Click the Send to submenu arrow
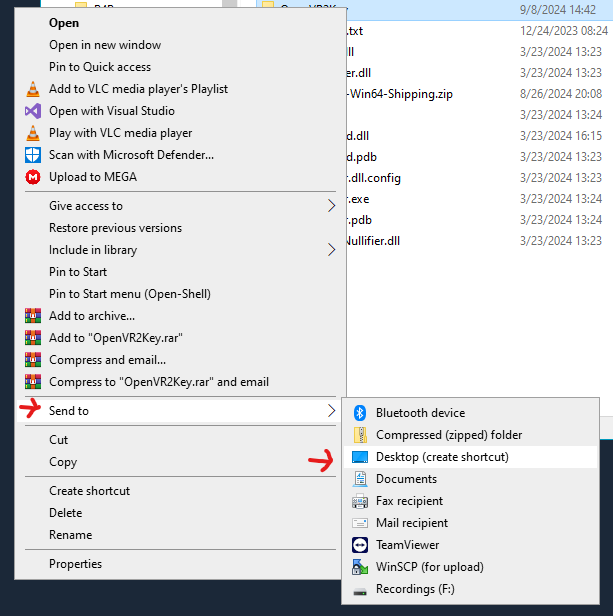This screenshot has width=613, height=616. tap(332, 411)
